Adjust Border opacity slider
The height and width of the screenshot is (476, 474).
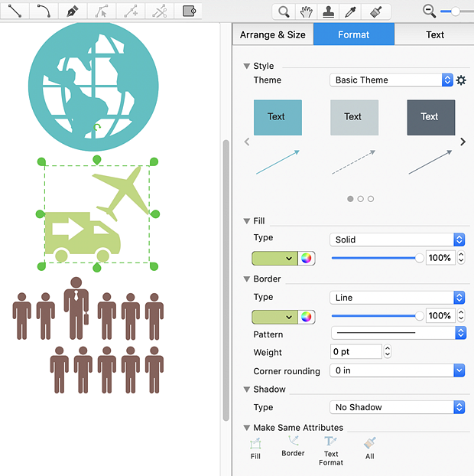(x=378, y=316)
